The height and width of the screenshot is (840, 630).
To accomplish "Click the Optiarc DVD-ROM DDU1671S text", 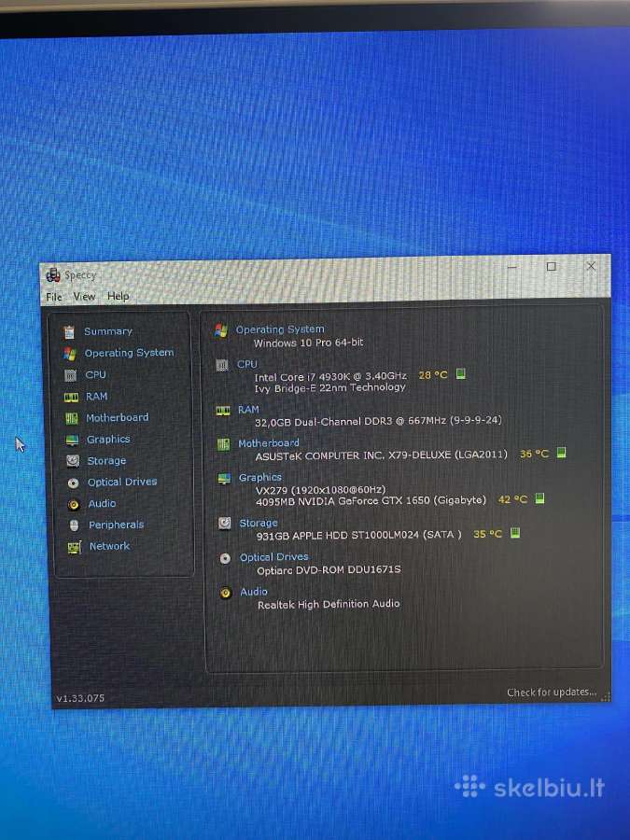I will pos(329,570).
